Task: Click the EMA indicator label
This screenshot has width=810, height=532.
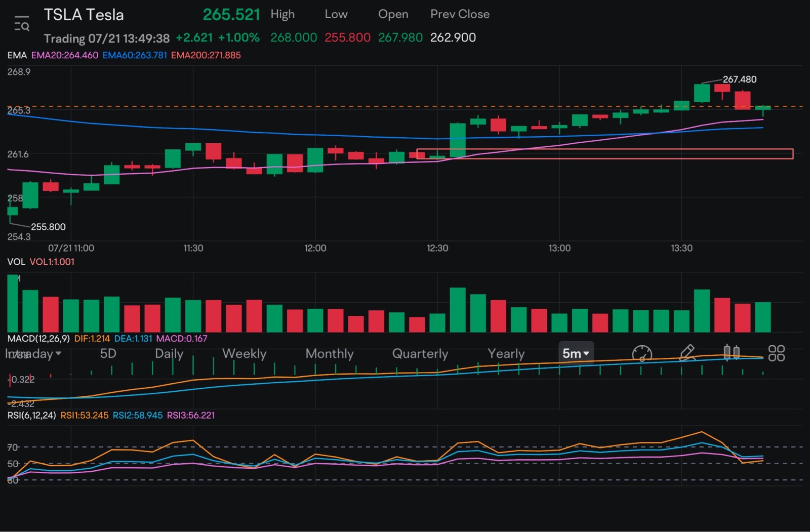Action: tap(17, 55)
